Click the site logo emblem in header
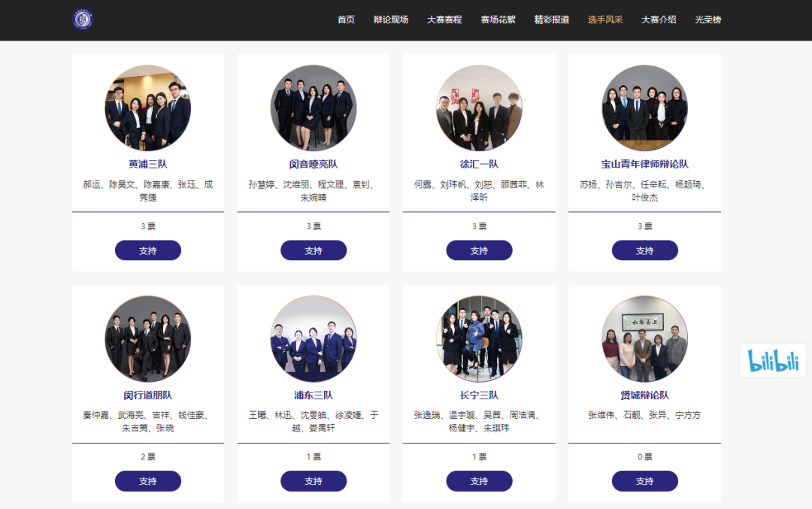Image resolution: width=812 pixels, height=509 pixels. [83, 20]
